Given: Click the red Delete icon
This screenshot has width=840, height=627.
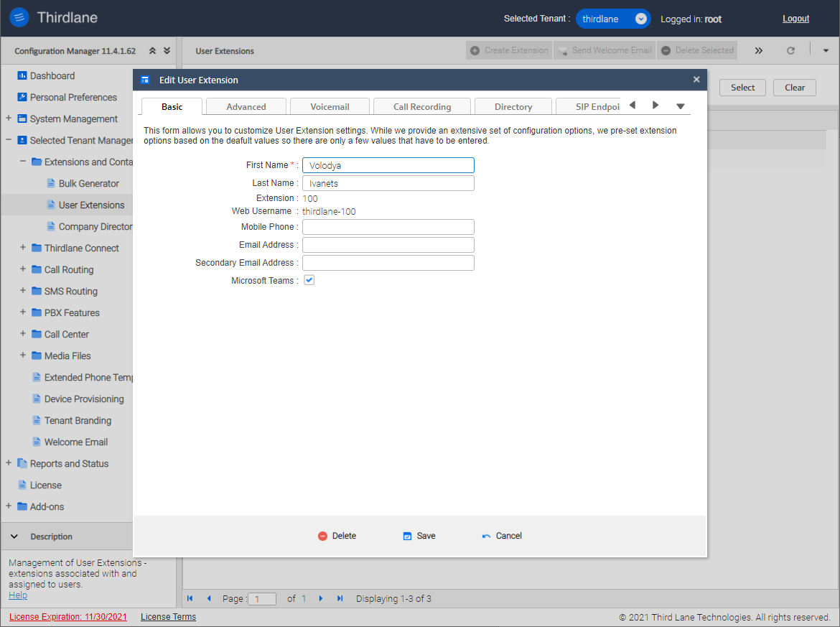Looking at the screenshot, I should pos(323,535).
